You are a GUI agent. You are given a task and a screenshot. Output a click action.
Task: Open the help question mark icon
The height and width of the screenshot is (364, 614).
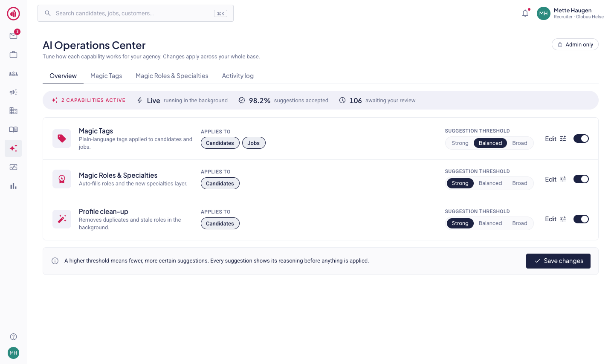(13, 337)
